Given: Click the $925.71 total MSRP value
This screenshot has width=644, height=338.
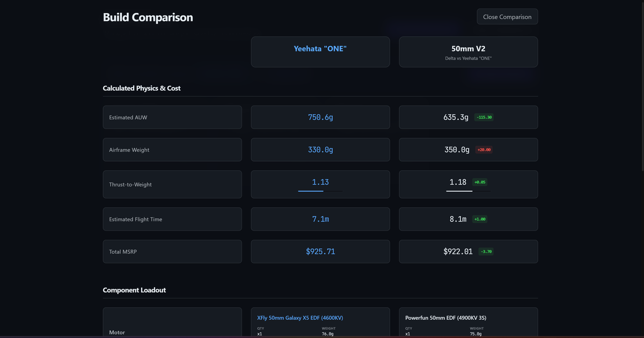Looking at the screenshot, I should coord(320,251).
